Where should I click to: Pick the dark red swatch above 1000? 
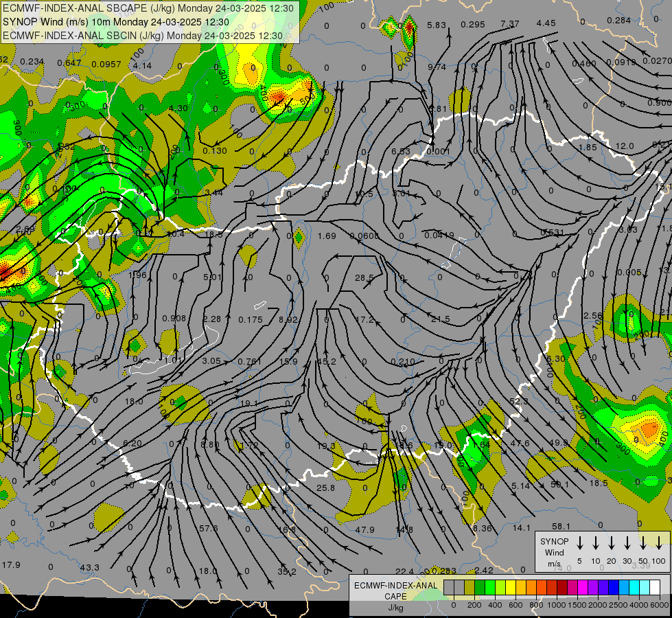point(562,588)
